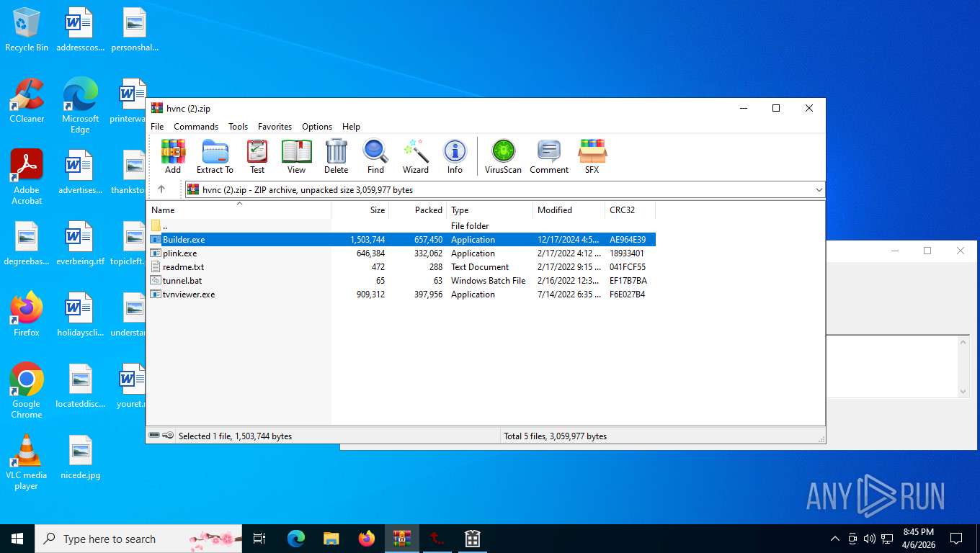Viewport: 980px width, 553px height.
Task: Select the advertises... Word document
Action: click(80, 172)
